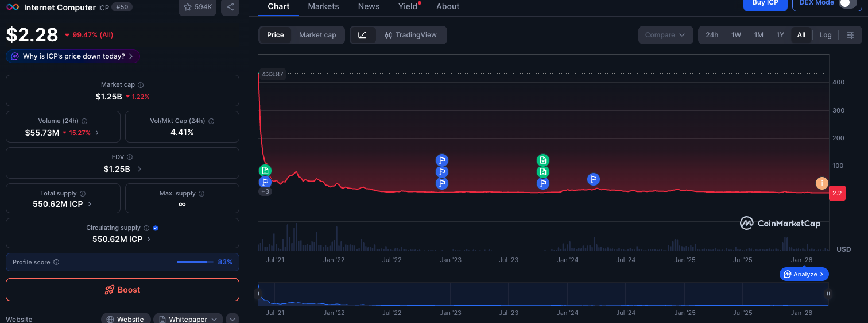Select the 1W time range
The height and width of the screenshot is (323, 868).
click(736, 35)
